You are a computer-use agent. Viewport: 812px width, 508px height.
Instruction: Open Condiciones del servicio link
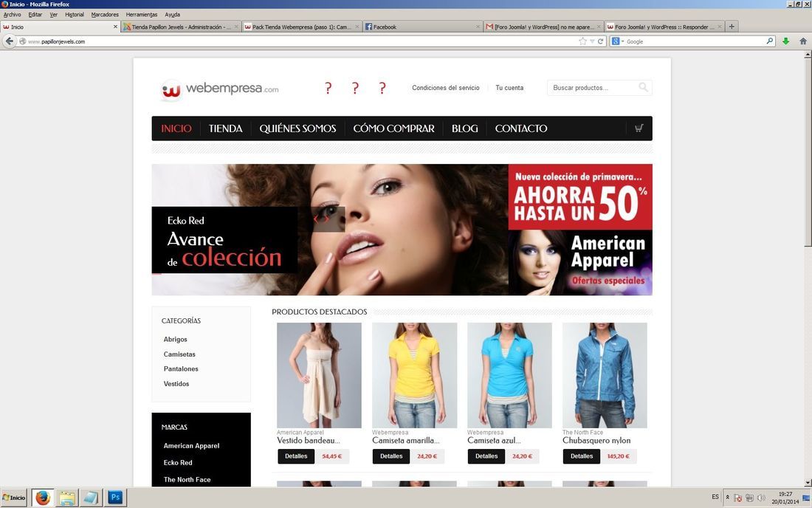pos(445,88)
